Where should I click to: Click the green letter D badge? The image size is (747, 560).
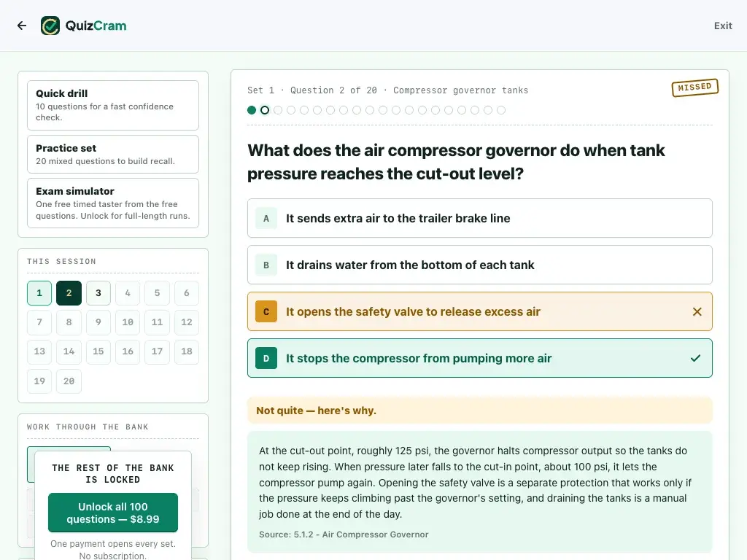pyautogui.click(x=266, y=358)
